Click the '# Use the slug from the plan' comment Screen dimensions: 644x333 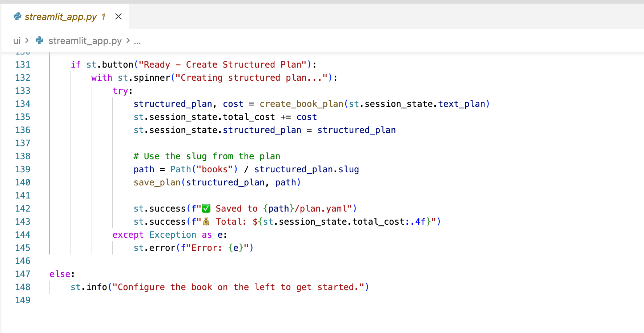207,156
